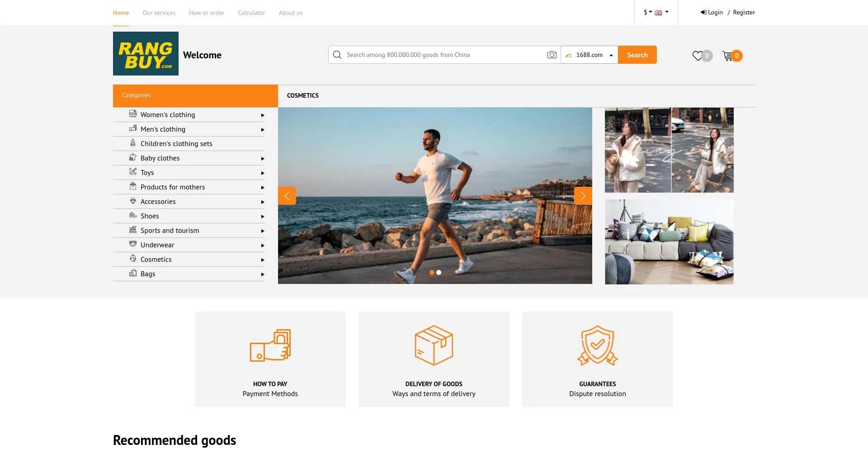Click the Register link
Viewport: 868px width, 449px height.
744,13
